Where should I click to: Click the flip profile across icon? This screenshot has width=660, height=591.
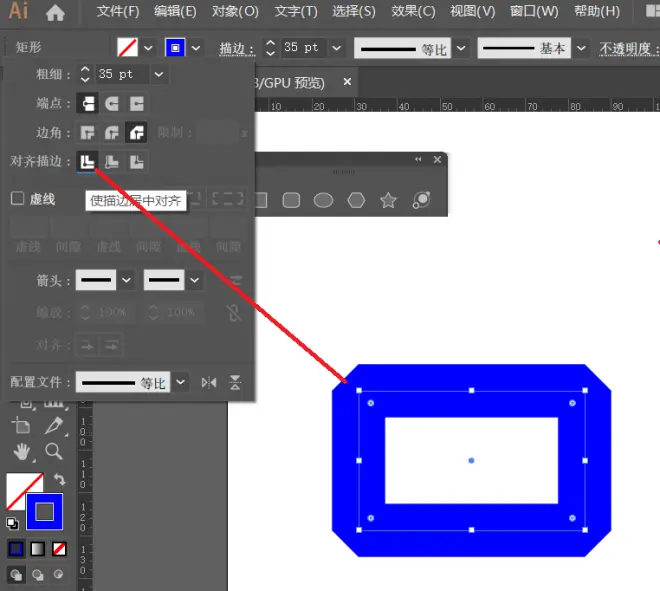[235, 383]
